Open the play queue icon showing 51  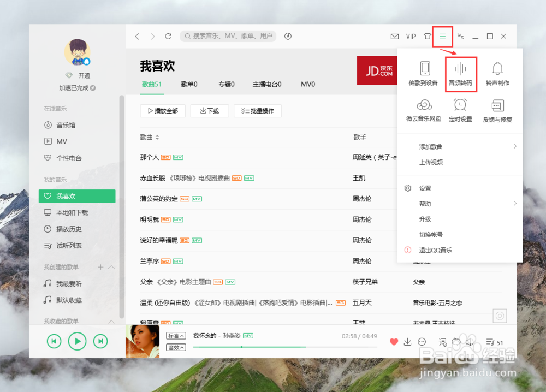[495, 342]
